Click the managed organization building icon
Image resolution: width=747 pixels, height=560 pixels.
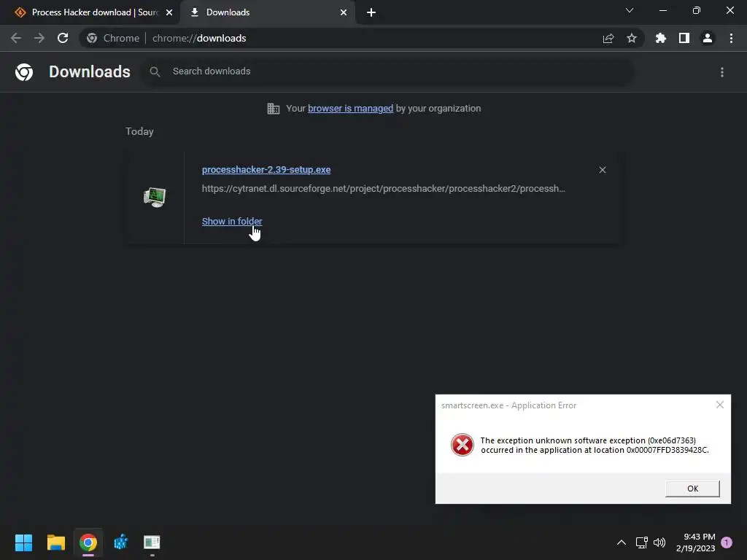click(274, 109)
